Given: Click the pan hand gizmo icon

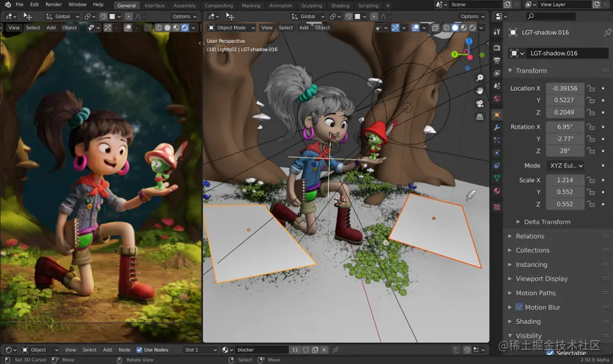Looking at the screenshot, I should coord(479,91).
